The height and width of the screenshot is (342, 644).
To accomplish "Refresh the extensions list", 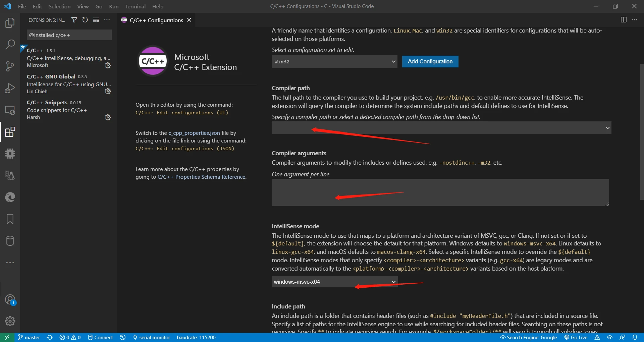I will tap(85, 20).
